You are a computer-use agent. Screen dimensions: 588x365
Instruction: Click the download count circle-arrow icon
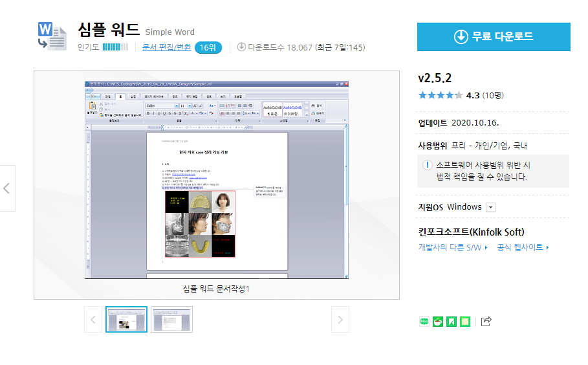click(x=241, y=47)
